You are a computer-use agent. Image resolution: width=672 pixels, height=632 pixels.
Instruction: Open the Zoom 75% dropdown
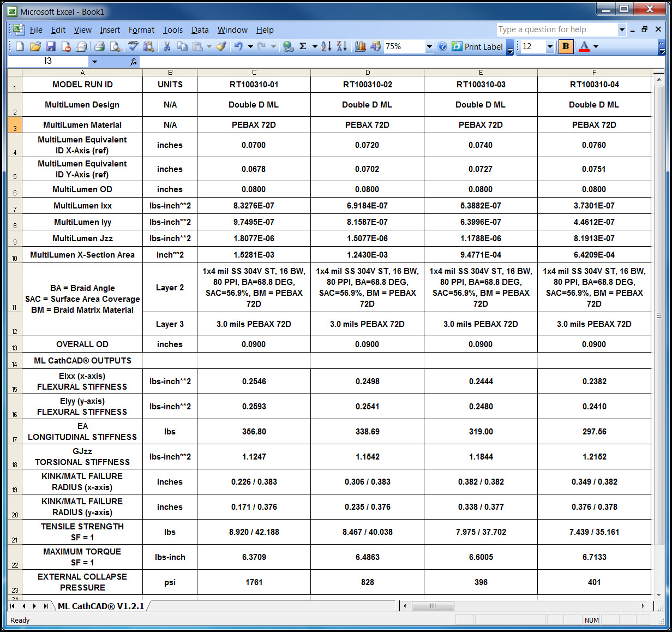(x=429, y=47)
